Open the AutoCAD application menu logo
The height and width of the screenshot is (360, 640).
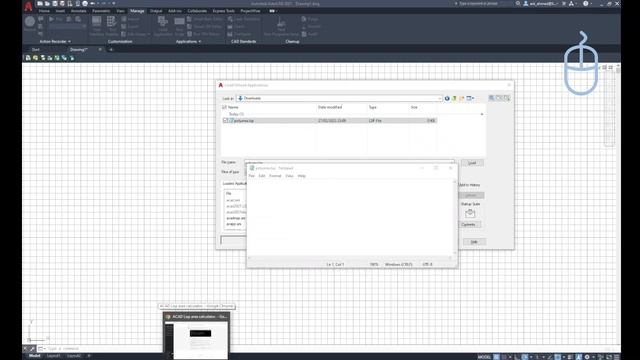(28, 6)
